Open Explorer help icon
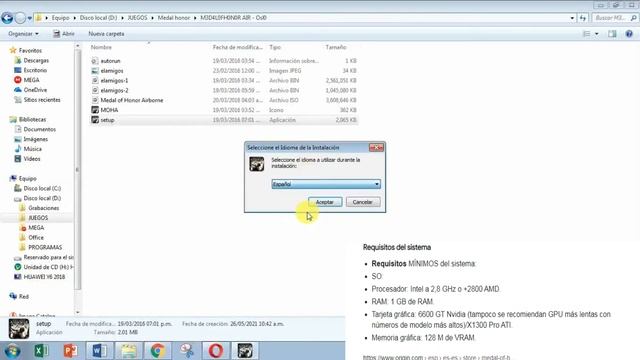The image size is (640, 360). point(629,34)
